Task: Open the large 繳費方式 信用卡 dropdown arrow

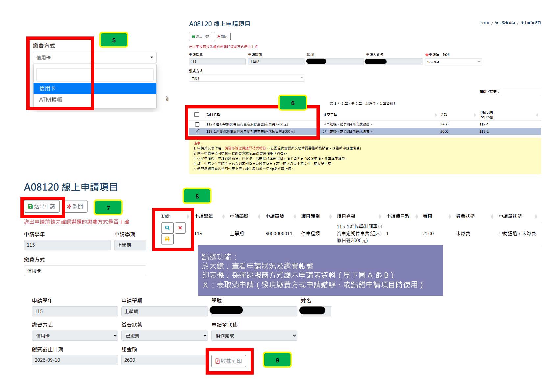Action: pyautogui.click(x=152, y=58)
